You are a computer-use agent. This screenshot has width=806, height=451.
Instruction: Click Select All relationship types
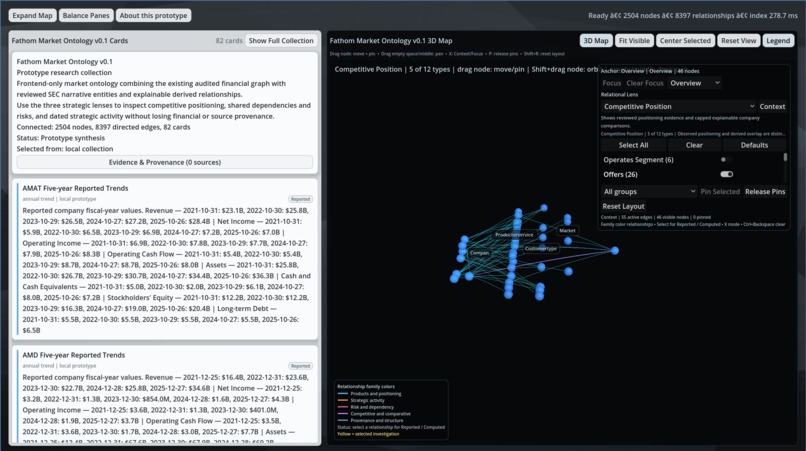point(633,145)
